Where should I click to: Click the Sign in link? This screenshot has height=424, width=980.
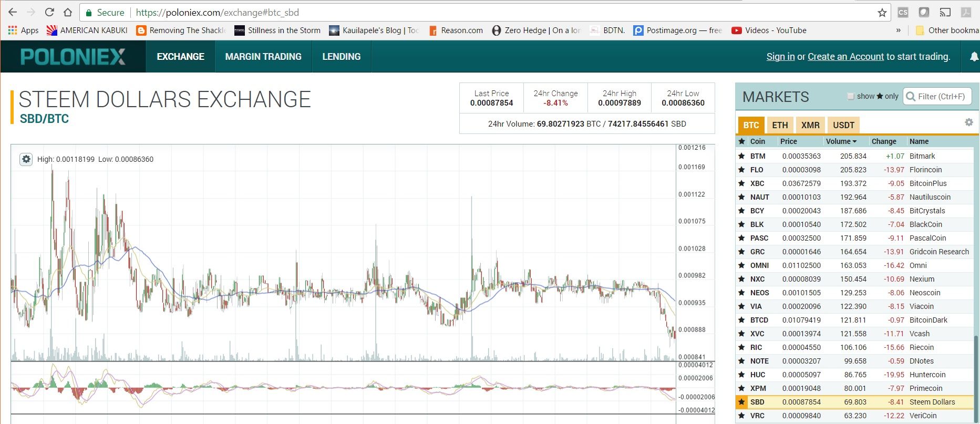pyautogui.click(x=780, y=57)
